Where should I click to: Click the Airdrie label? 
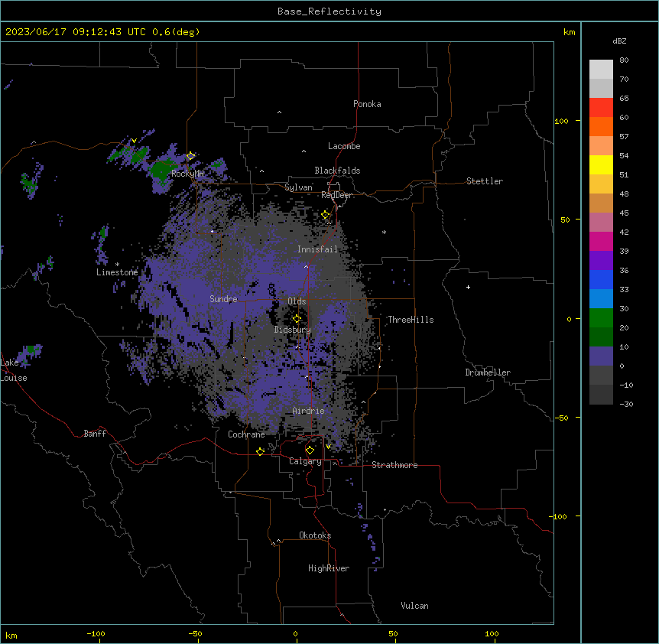pyautogui.click(x=308, y=411)
